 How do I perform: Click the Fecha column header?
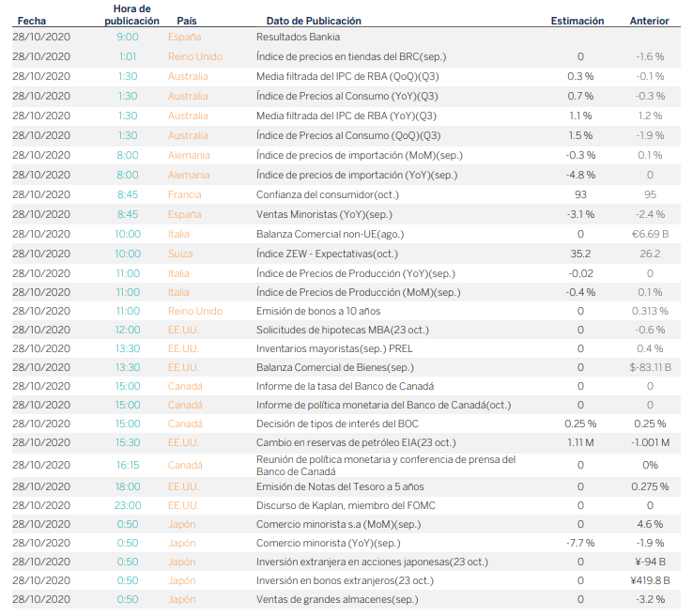pos(30,21)
